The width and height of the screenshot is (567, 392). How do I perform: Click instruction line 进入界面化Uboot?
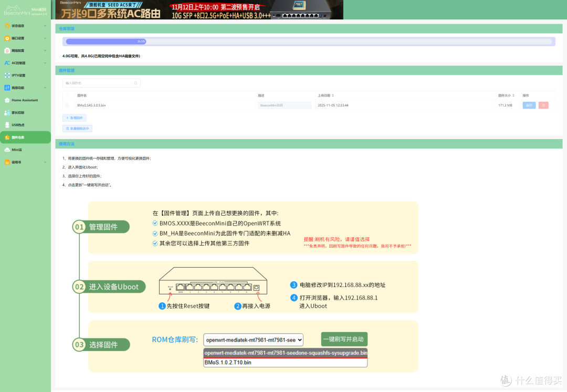click(80, 167)
